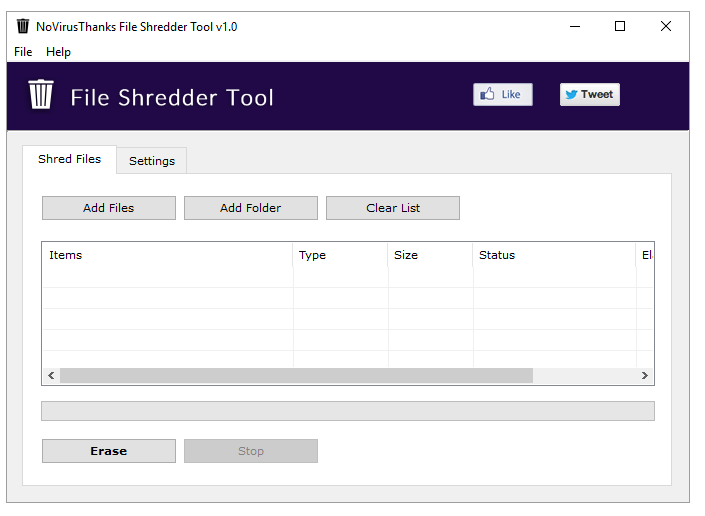
Task: Open the File menu
Action: (23, 52)
